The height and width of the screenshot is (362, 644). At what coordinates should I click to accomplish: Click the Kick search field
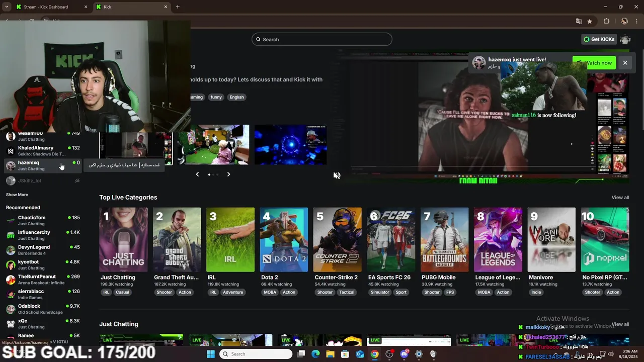[x=322, y=39]
